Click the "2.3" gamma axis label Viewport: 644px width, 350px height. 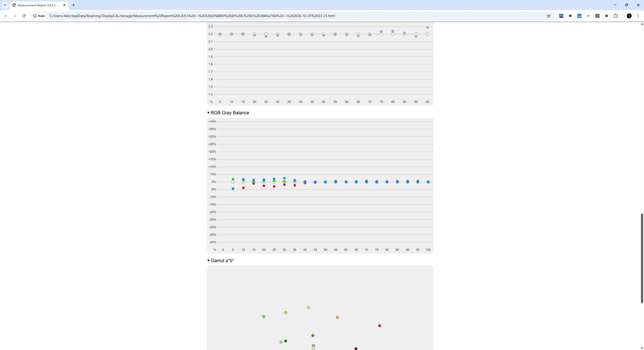(x=211, y=27)
